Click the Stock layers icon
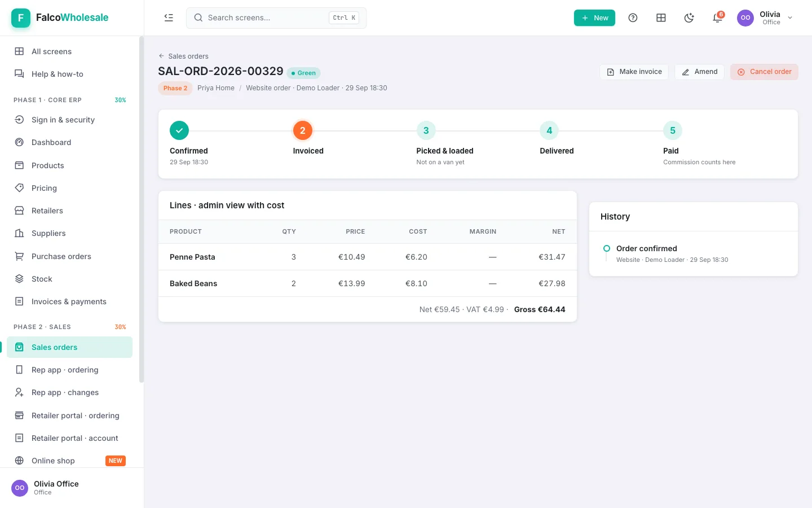 click(19, 279)
